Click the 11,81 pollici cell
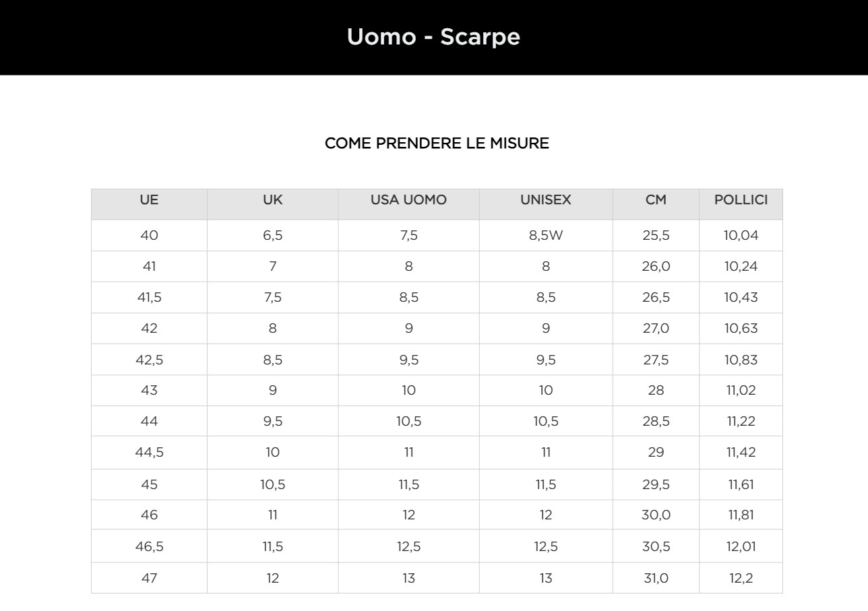 coord(741,515)
